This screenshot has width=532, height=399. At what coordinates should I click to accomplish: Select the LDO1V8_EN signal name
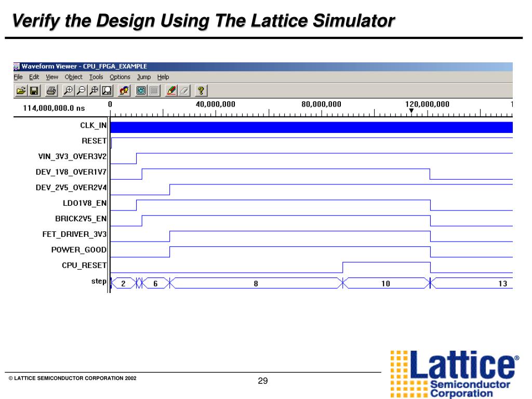point(85,203)
